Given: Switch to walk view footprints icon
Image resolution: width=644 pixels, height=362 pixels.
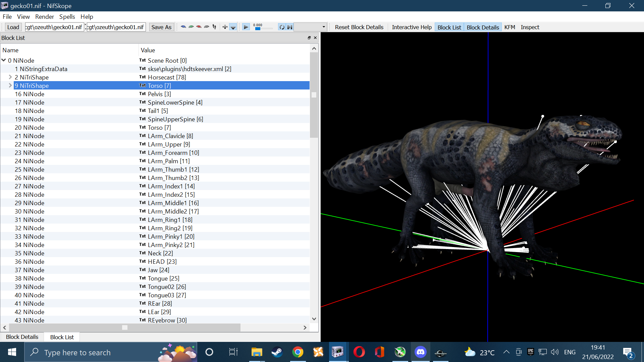Looking at the screenshot, I should point(214,27).
